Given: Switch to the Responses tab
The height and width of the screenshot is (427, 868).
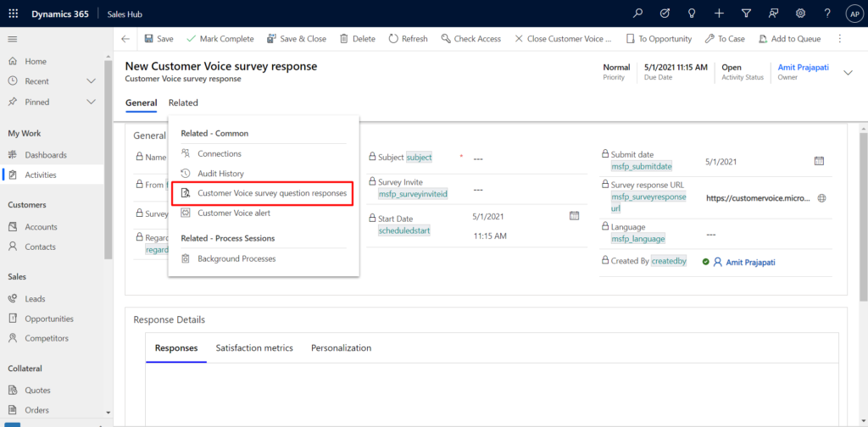Looking at the screenshot, I should [x=176, y=348].
